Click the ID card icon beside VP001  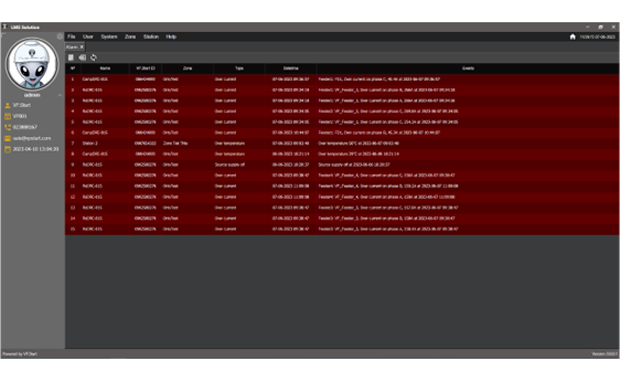point(8,117)
